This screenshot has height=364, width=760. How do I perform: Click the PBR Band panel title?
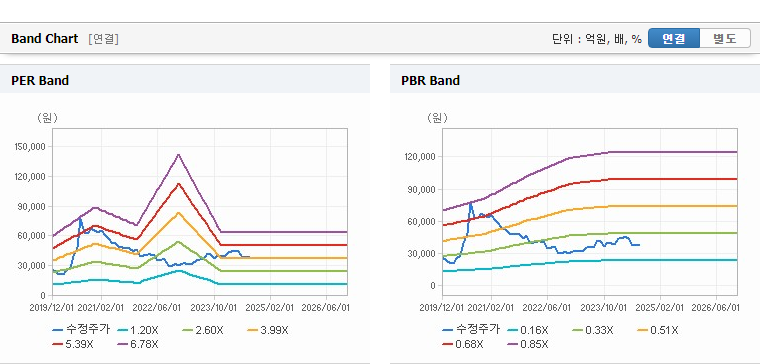[430, 80]
